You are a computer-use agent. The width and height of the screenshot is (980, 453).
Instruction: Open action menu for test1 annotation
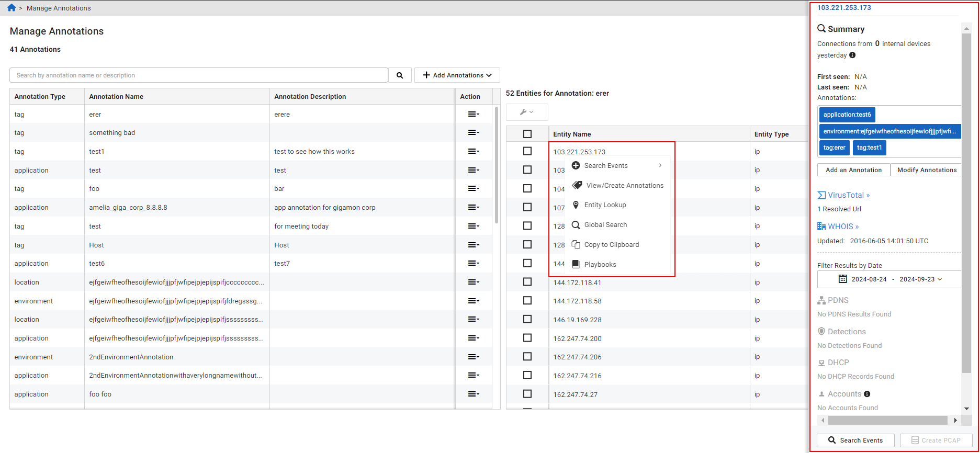[474, 151]
